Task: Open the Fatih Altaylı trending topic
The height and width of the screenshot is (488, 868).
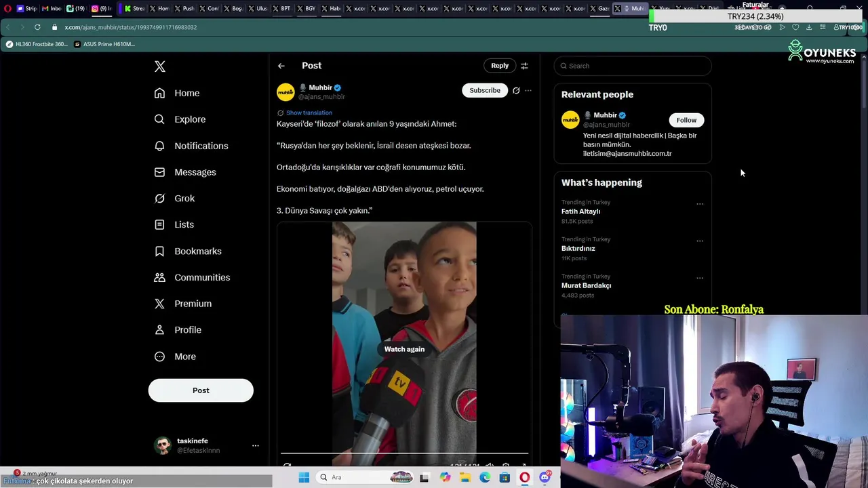Action: click(x=580, y=211)
